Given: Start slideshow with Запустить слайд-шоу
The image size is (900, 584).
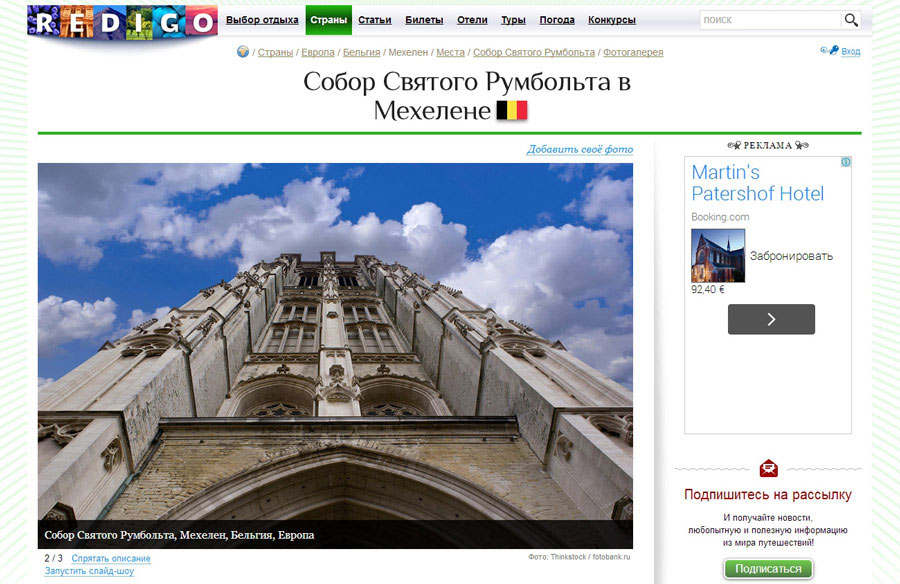Looking at the screenshot, I should pos(89,571).
